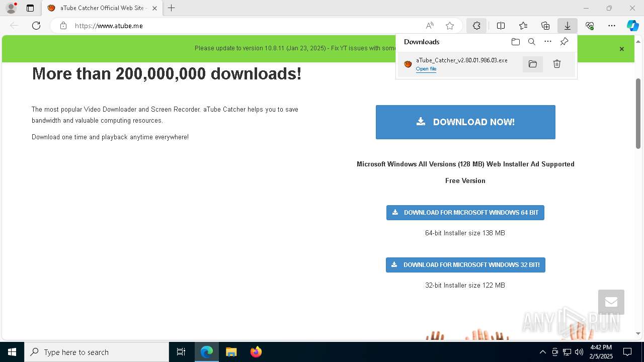
Task: Show hidden system tray icons
Action: coord(542,352)
